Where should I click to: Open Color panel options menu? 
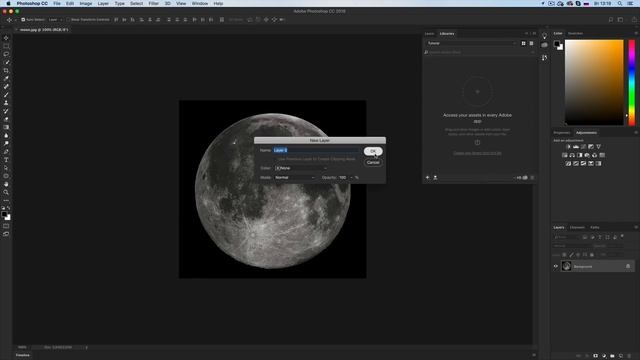pos(636,33)
